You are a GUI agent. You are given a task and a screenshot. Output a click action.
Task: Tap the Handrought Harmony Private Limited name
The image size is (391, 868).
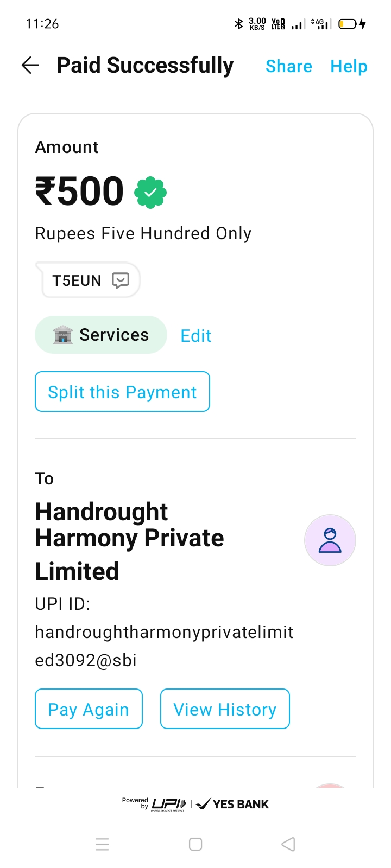[129, 541]
